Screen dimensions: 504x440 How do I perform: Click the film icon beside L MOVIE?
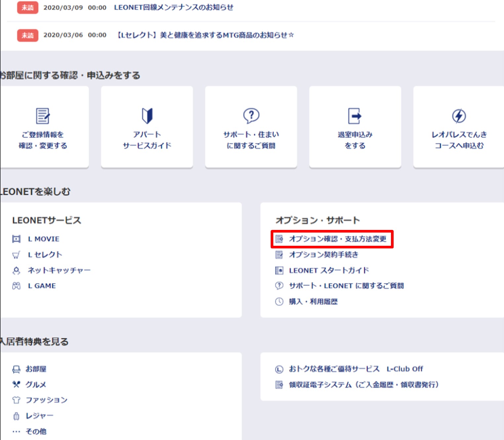coord(16,239)
